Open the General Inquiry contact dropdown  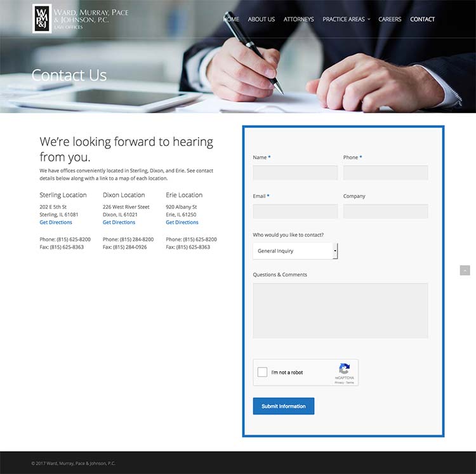(x=295, y=251)
